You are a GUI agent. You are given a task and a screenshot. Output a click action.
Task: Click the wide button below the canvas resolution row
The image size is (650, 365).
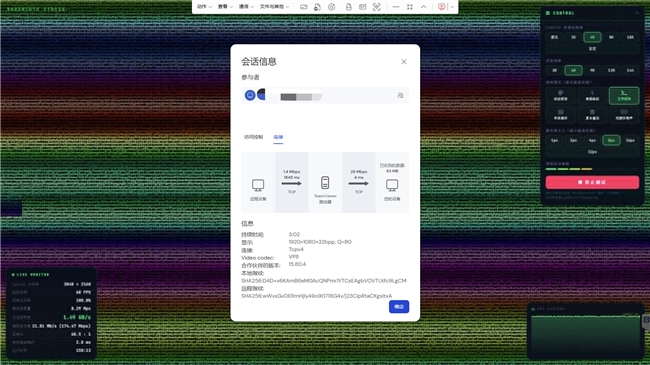(592, 49)
